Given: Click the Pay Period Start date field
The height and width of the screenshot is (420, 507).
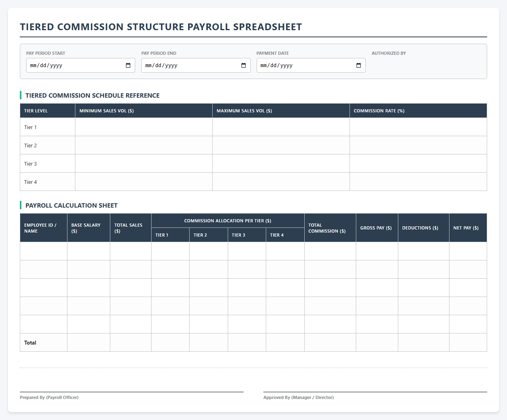Looking at the screenshot, I should pos(81,66).
